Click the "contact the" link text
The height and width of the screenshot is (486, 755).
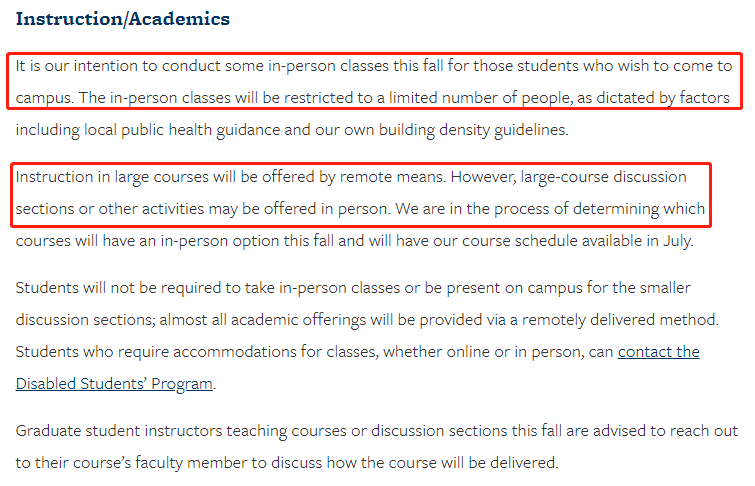pyautogui.click(x=659, y=352)
